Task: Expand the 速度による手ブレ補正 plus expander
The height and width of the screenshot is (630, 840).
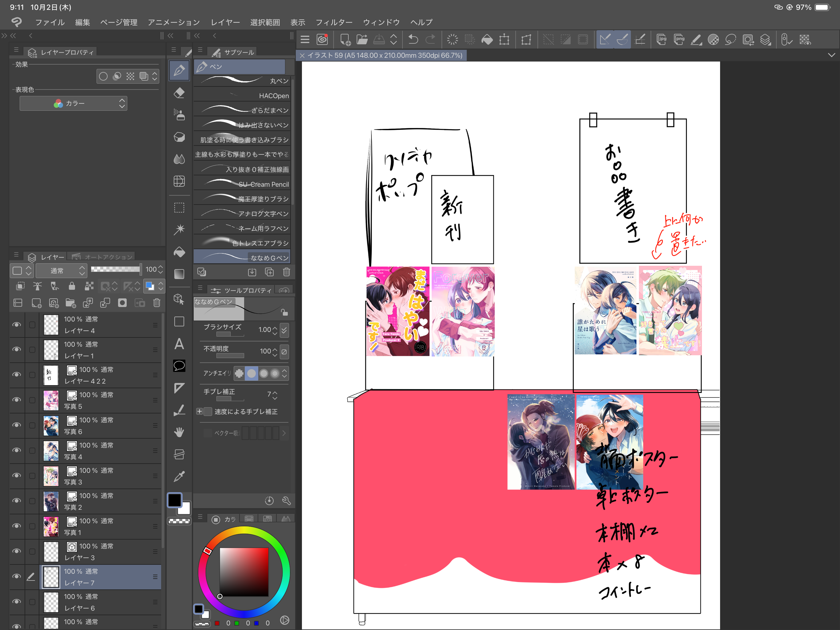Action: click(x=199, y=412)
